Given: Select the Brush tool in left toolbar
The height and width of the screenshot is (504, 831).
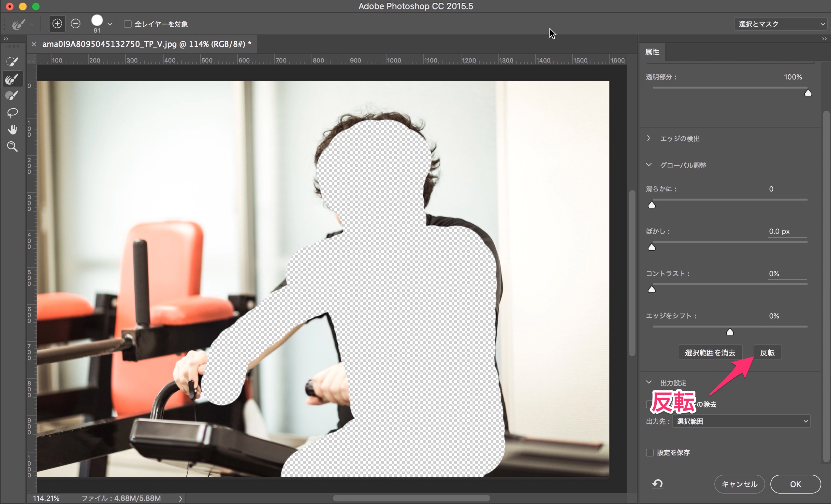Looking at the screenshot, I should [12, 96].
